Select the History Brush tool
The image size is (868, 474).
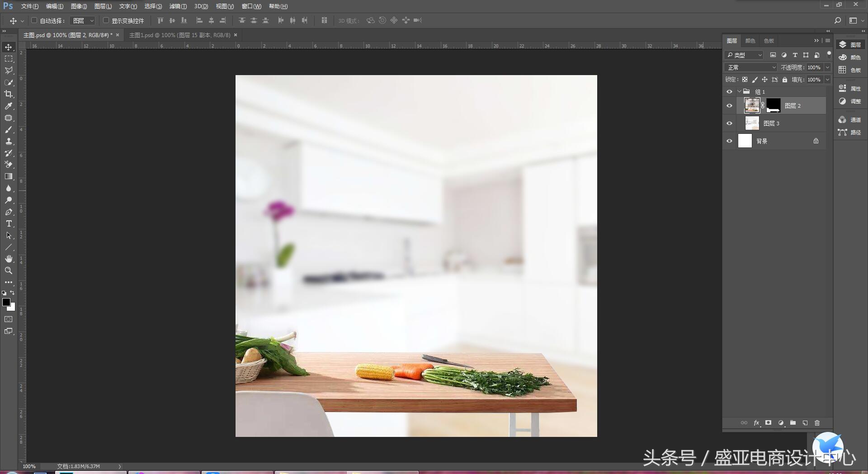[x=9, y=153]
